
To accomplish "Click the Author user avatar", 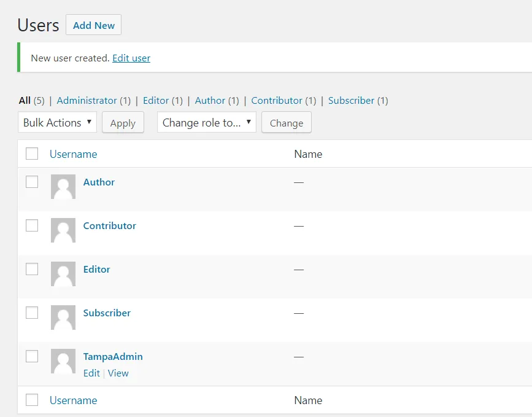I will (63, 187).
